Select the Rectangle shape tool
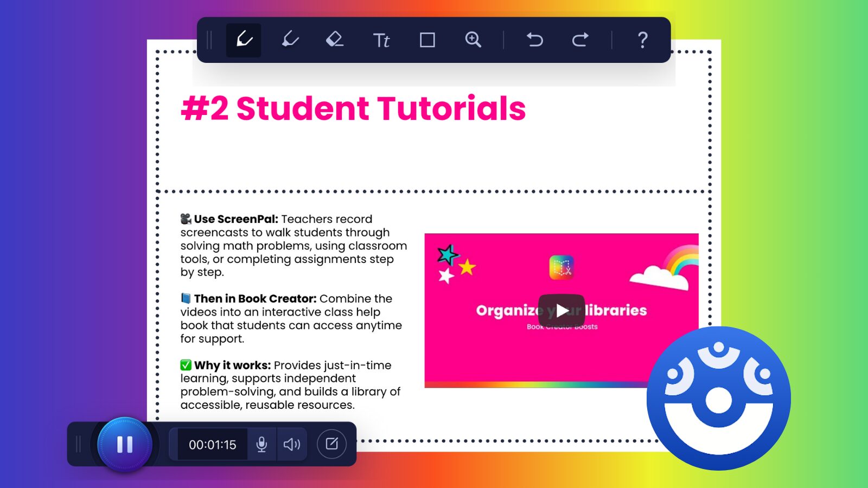The width and height of the screenshot is (868, 488). [427, 40]
